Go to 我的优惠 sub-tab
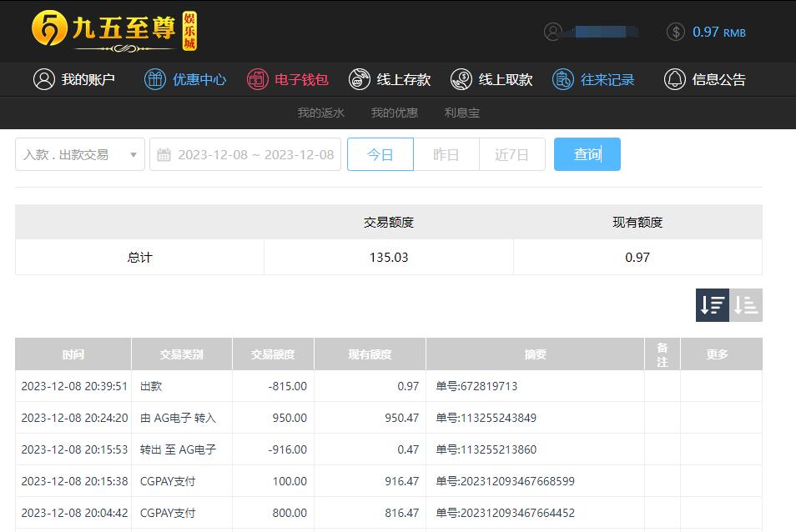 (x=395, y=113)
